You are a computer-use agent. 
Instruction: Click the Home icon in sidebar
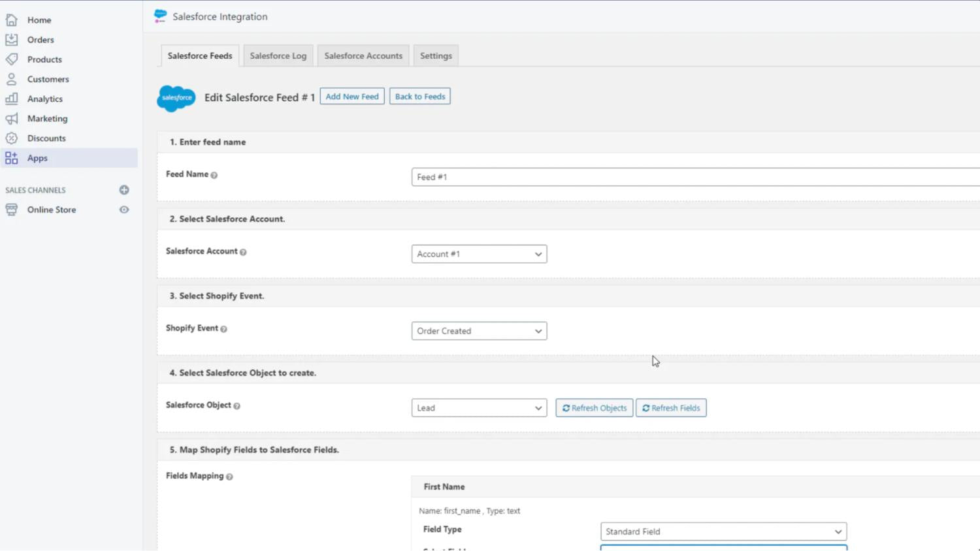coord(11,20)
